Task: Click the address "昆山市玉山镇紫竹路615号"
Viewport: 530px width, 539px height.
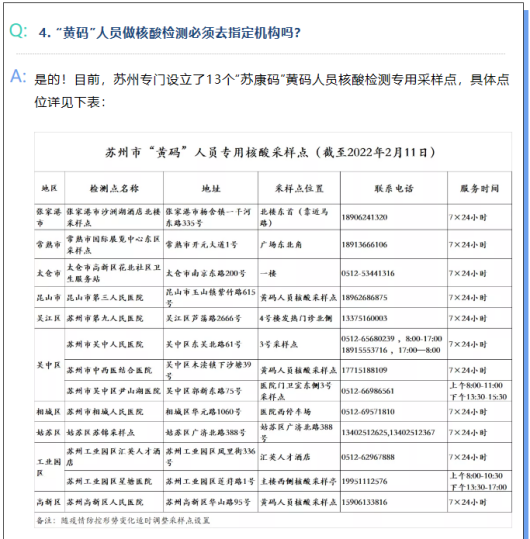Action: tap(211, 297)
